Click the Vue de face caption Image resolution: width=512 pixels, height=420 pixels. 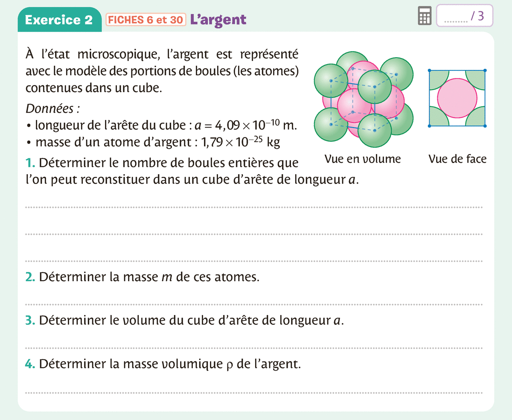(457, 159)
